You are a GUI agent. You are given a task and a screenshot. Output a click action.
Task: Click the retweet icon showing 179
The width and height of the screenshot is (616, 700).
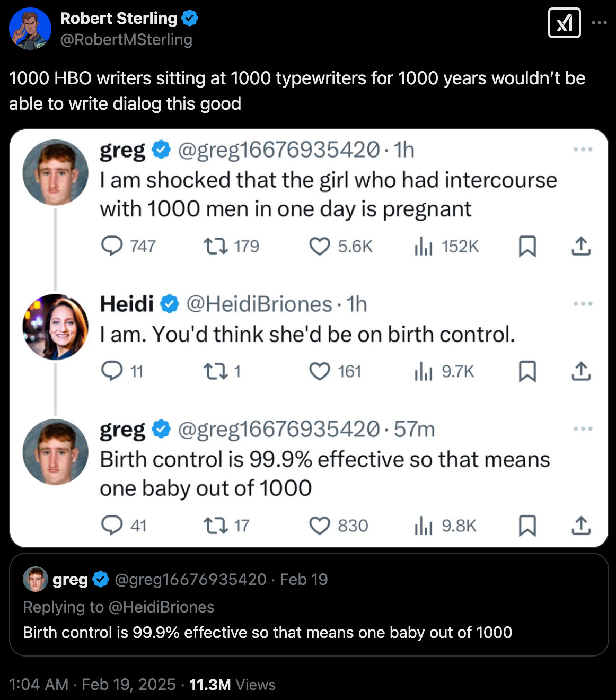(216, 246)
